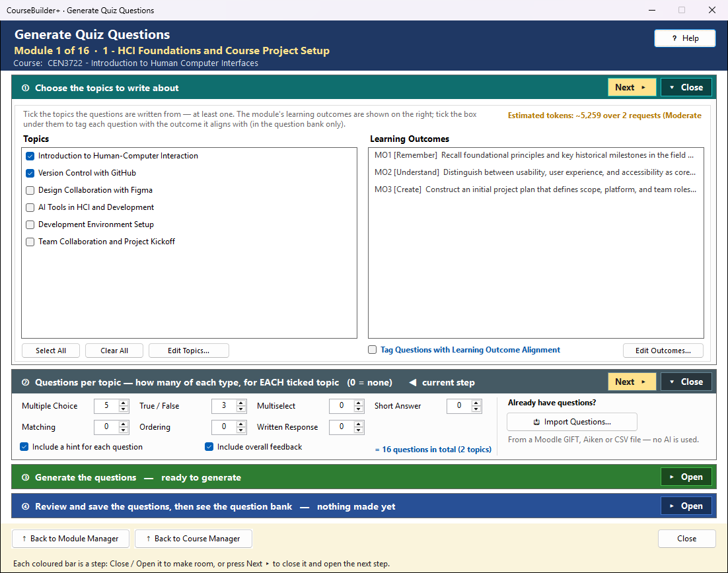Screen dimensions: 728x573
Task: Select MO1 [Remember] learning outcome
Action: point(534,155)
